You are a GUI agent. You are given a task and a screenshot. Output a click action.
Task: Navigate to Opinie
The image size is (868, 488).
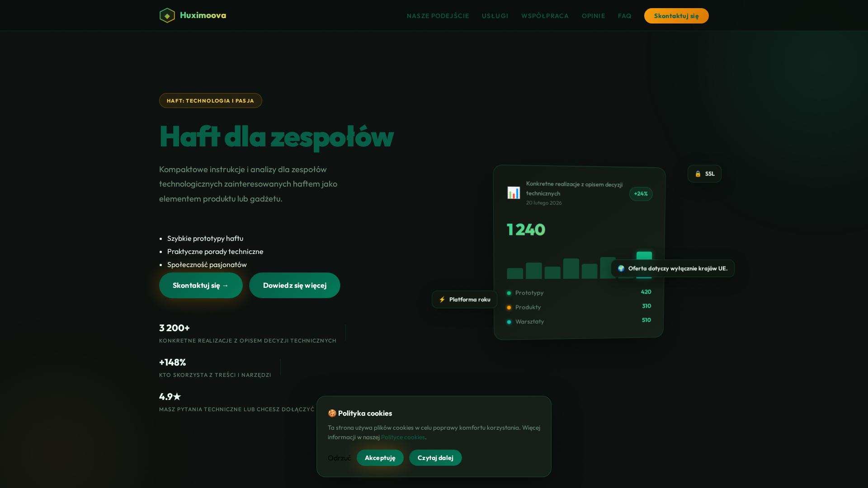(x=593, y=16)
